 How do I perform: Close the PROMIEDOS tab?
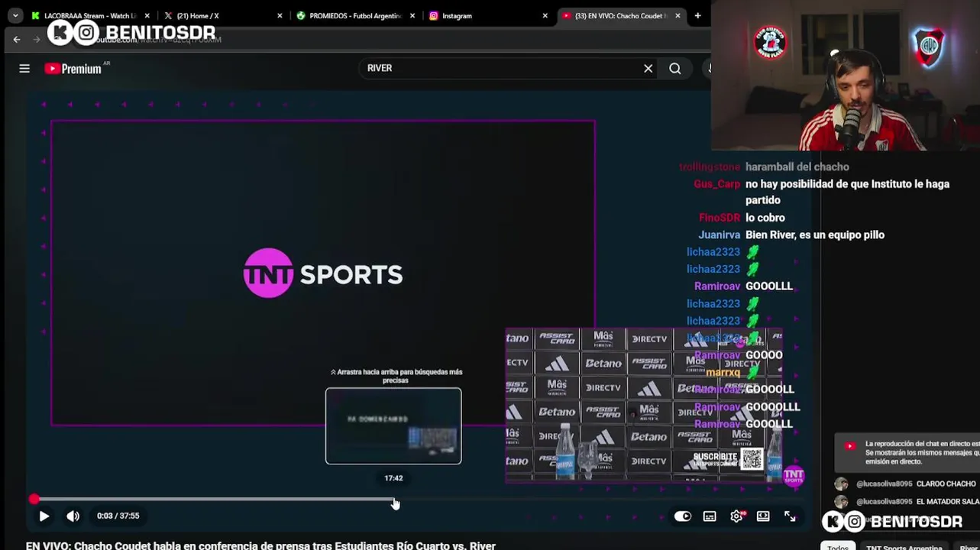point(412,15)
